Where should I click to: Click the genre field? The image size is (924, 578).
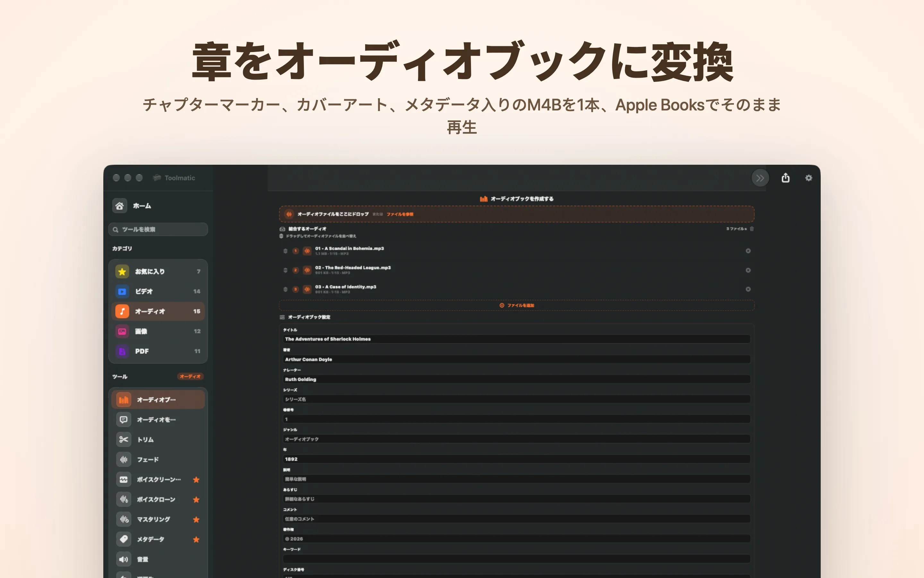517,439
